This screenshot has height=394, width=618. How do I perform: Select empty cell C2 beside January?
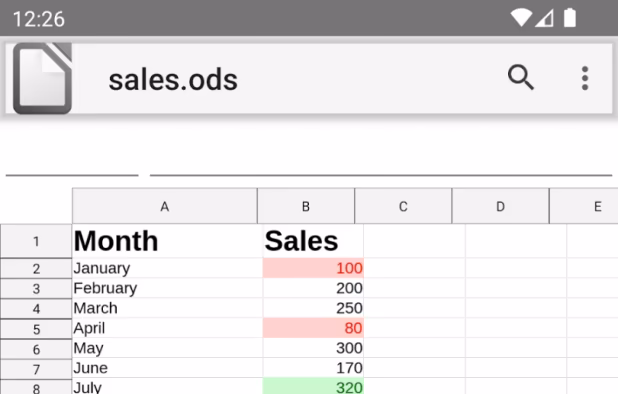(414, 268)
